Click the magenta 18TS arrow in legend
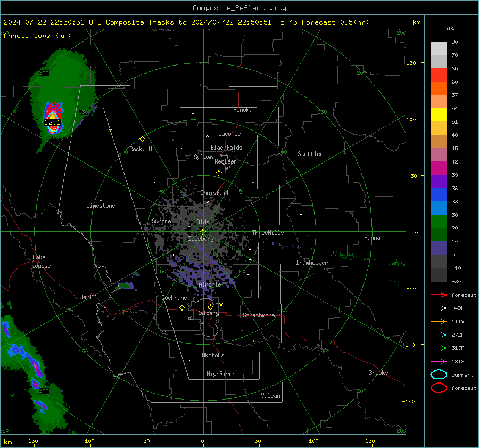 (439, 362)
